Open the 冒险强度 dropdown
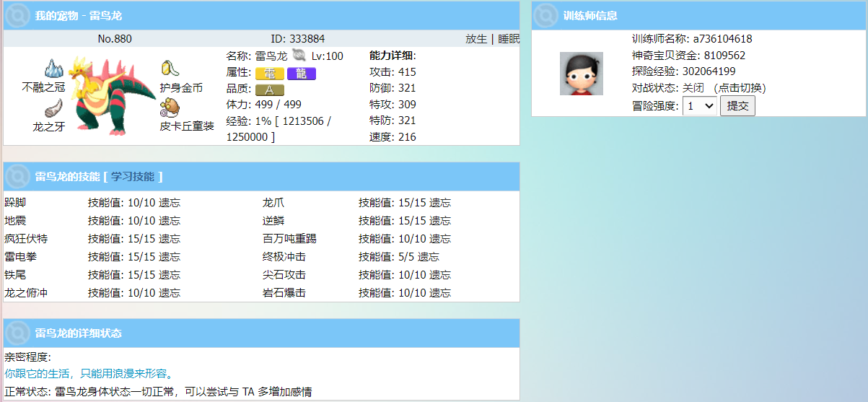868x402 pixels. coord(700,106)
